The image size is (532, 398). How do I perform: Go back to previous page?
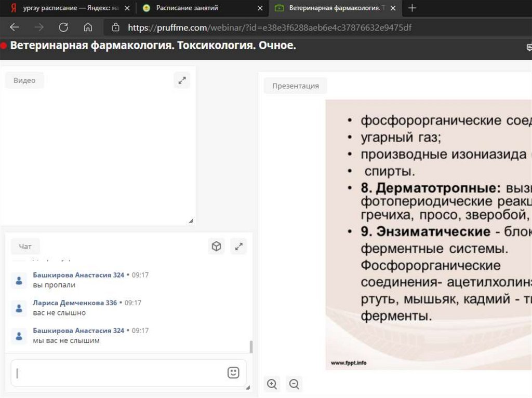tap(15, 28)
